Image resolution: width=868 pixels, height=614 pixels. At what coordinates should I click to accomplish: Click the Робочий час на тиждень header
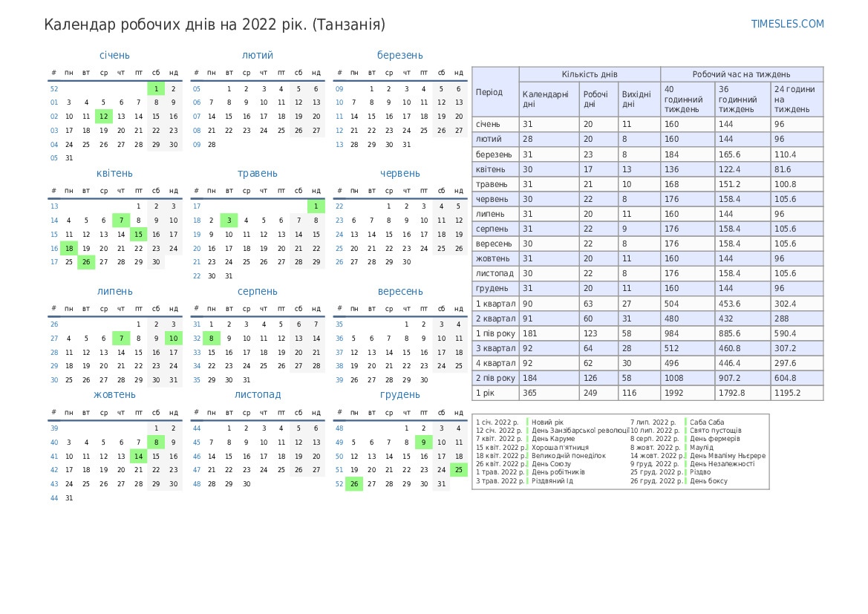coord(741,74)
